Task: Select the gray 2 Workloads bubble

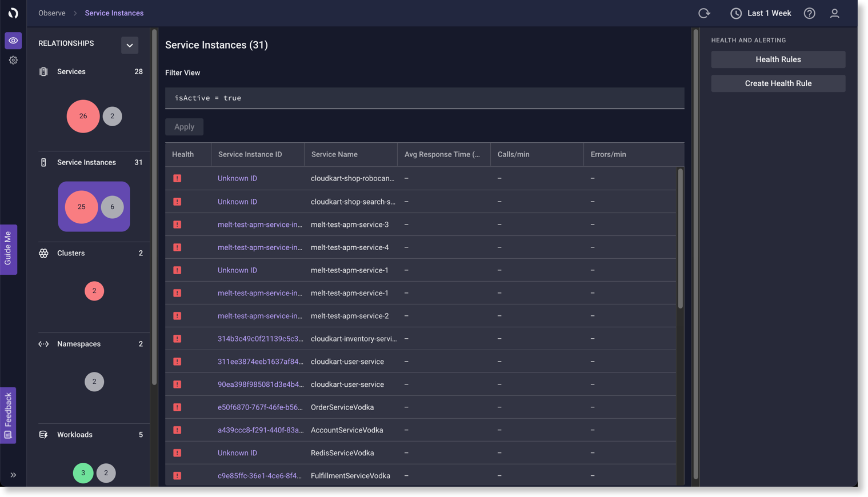Action: click(106, 472)
